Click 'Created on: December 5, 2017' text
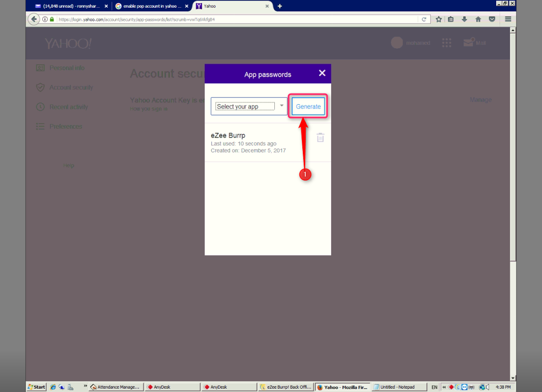The width and height of the screenshot is (542, 392). (248, 150)
